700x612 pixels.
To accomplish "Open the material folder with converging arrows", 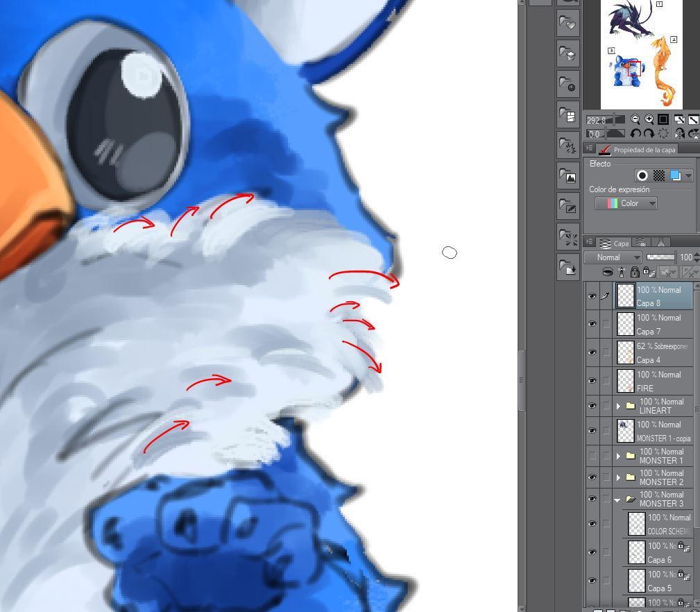I will tap(568, 236).
